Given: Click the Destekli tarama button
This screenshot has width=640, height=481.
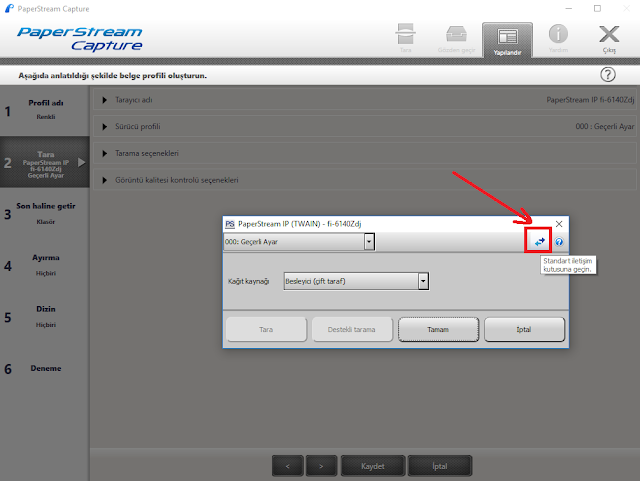Looking at the screenshot, I should (x=352, y=330).
